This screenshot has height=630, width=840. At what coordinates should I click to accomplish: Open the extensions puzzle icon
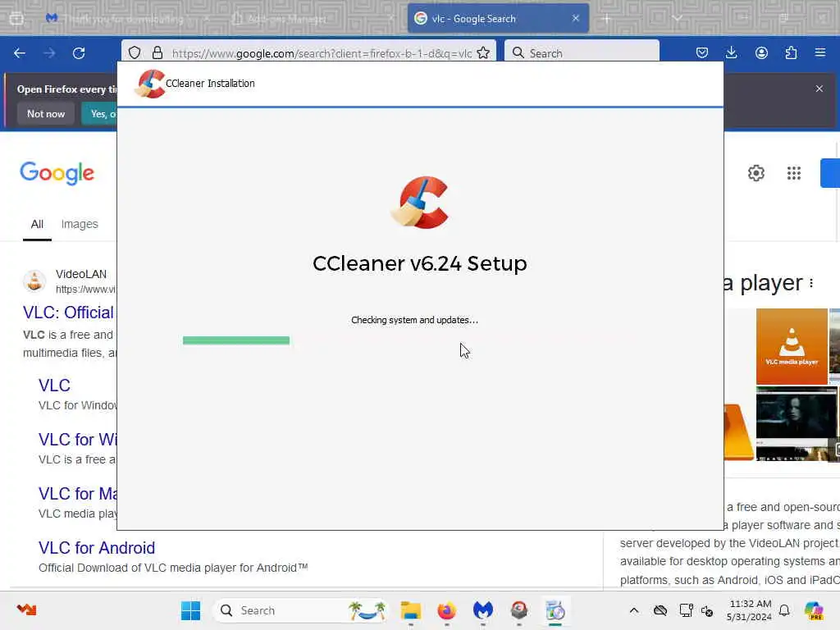[x=791, y=52]
